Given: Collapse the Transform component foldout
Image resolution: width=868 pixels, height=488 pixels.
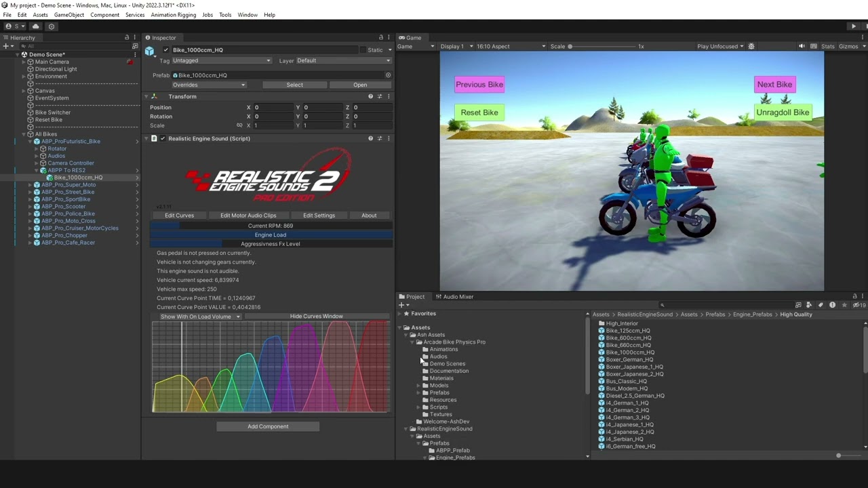Looking at the screenshot, I should [x=146, y=96].
